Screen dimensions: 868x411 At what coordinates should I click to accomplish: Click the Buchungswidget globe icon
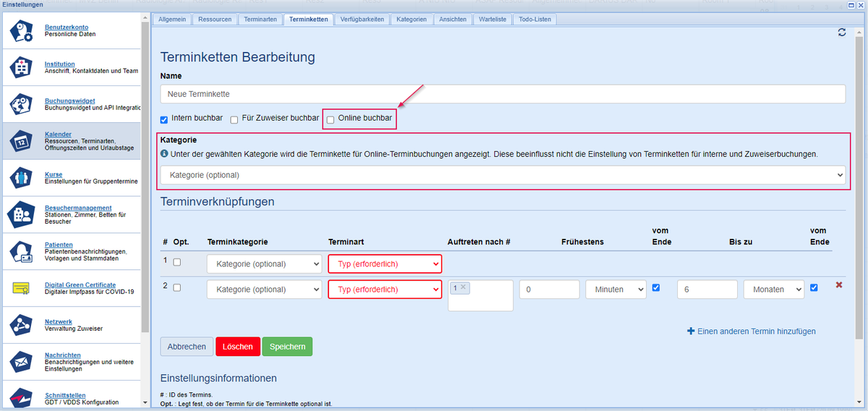pyautogui.click(x=21, y=104)
